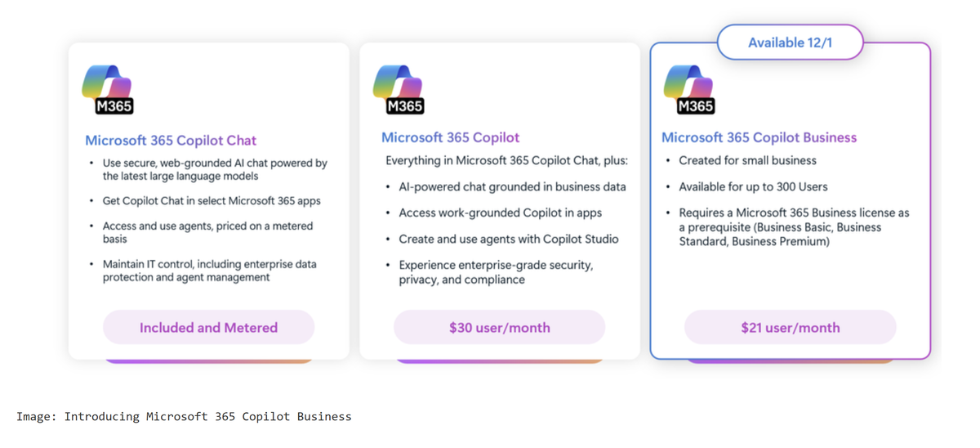980x448 pixels.
Task: Click the 'Introducing Microsoft 365 Copilot Business' caption
Action: 184,416
